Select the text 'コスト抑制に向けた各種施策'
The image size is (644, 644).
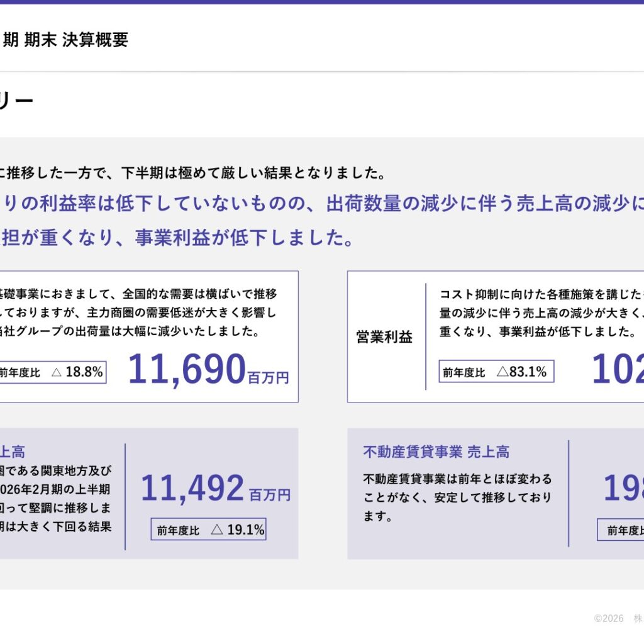(517, 294)
